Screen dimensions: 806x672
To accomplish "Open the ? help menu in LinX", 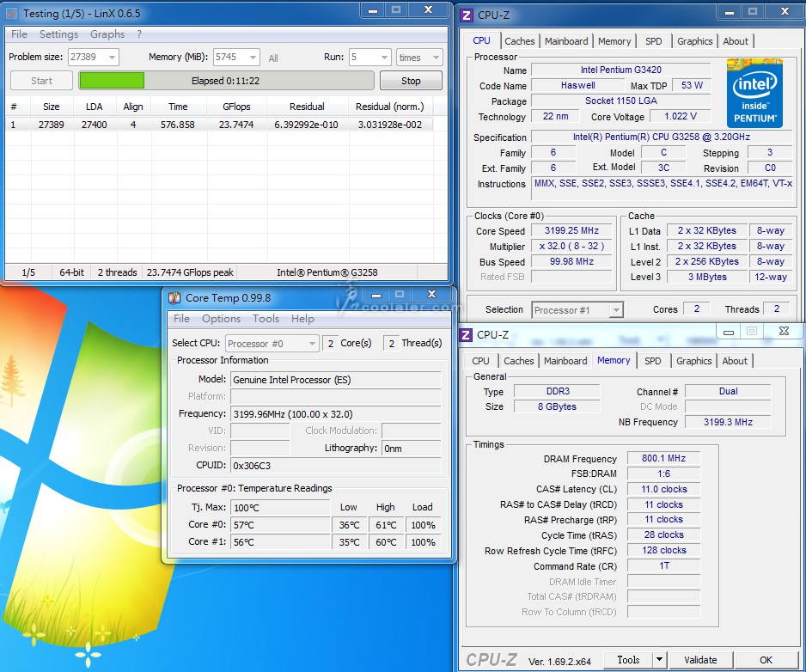I will (139, 34).
